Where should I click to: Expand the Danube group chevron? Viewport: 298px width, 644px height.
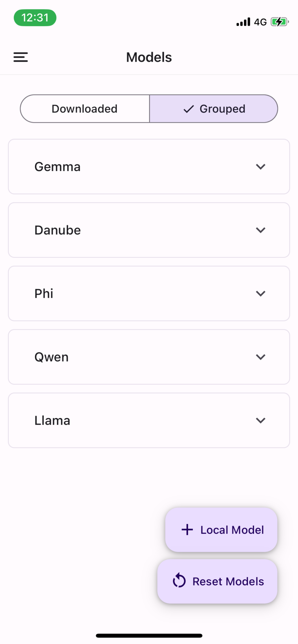(x=260, y=230)
